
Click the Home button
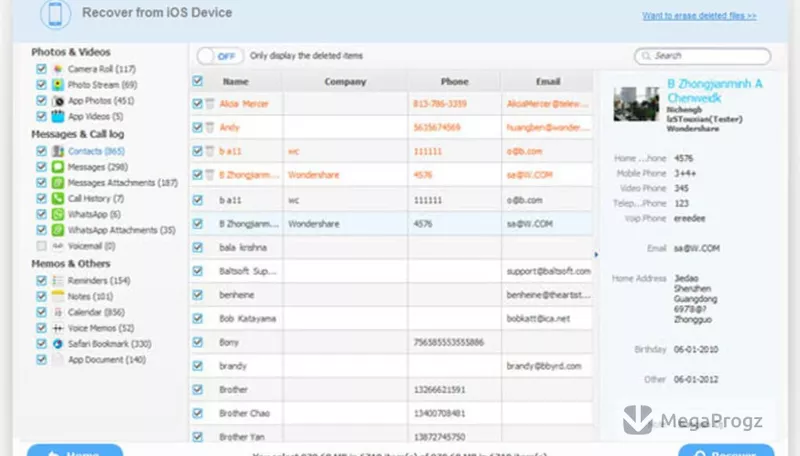click(x=75, y=450)
